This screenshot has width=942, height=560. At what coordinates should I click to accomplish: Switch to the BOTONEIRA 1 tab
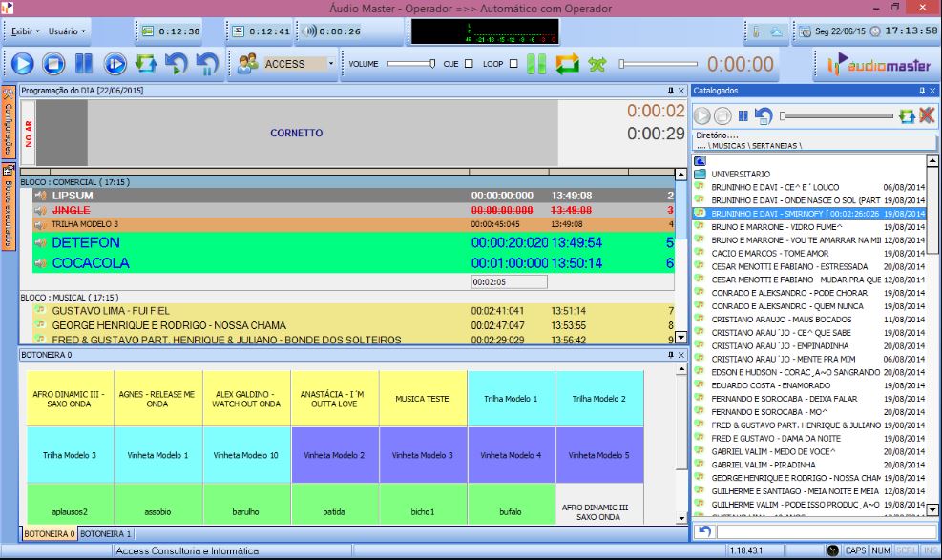[x=105, y=534]
